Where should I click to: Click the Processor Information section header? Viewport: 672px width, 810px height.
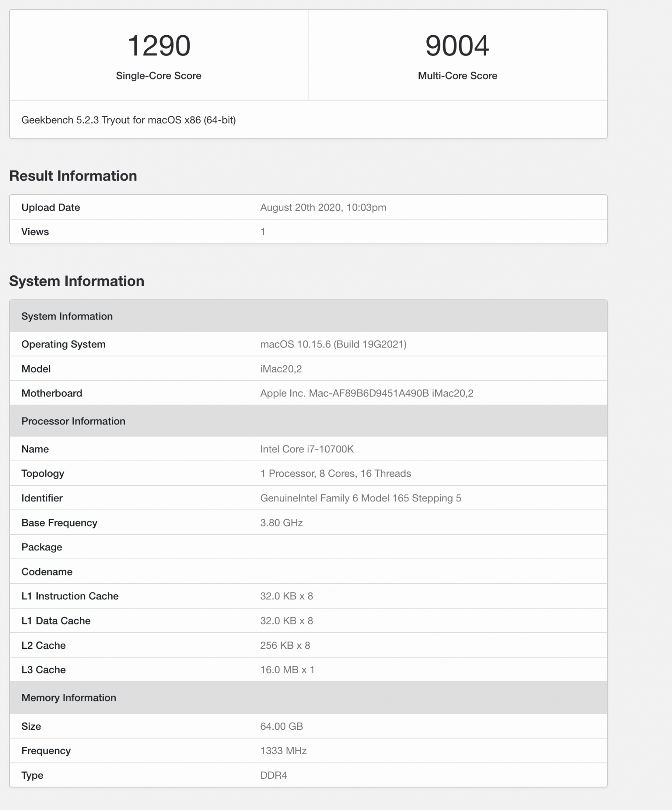coord(73,421)
